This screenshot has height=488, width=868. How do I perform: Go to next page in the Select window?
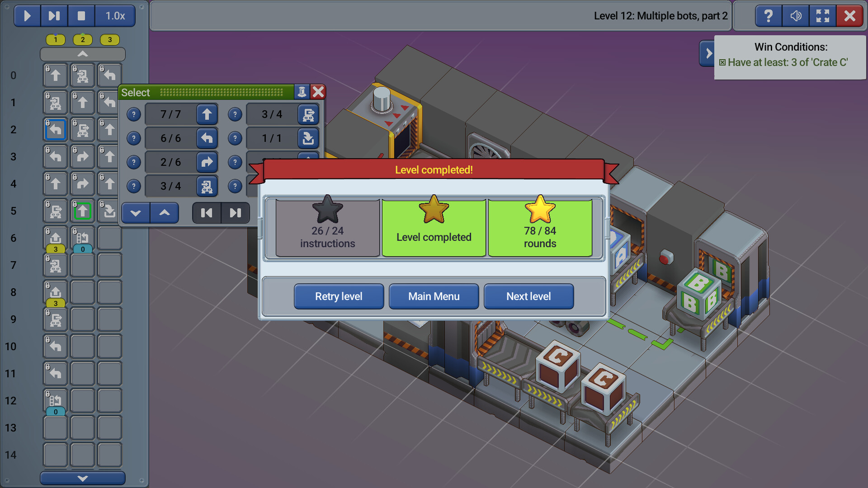[235, 213]
